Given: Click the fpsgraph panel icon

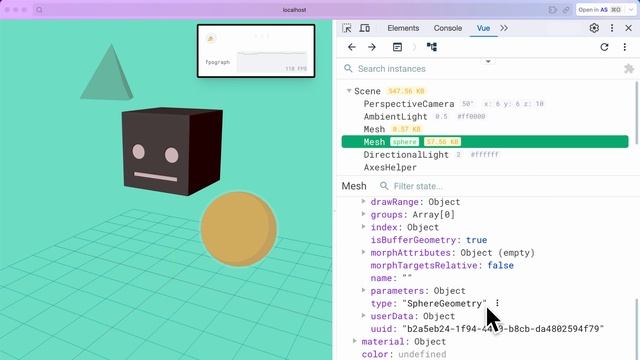Looking at the screenshot, I should click(211, 38).
